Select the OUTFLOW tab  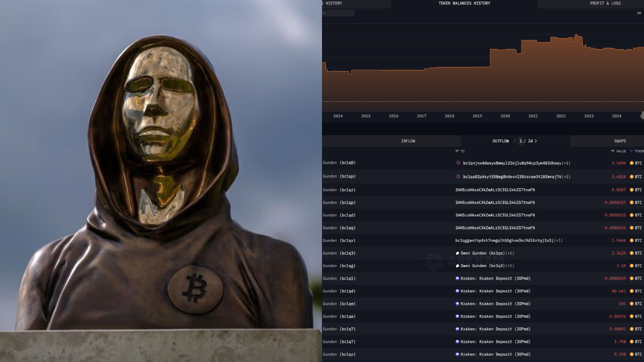coord(500,141)
